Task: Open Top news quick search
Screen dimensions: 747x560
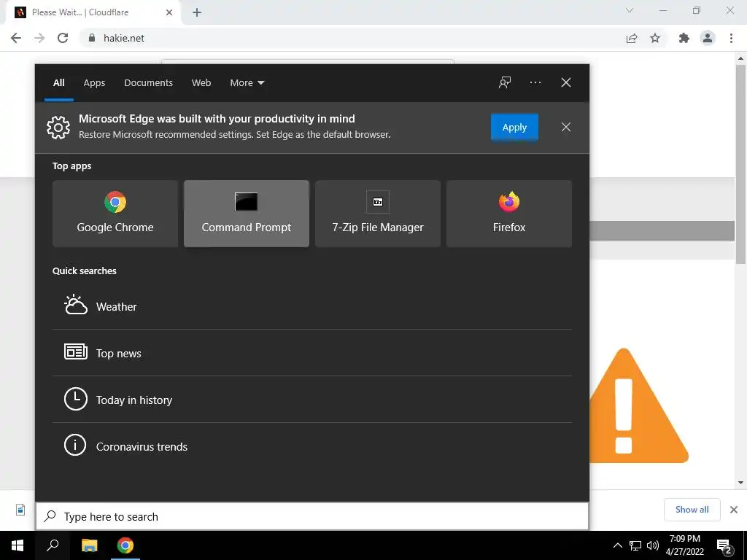Action: click(x=312, y=353)
